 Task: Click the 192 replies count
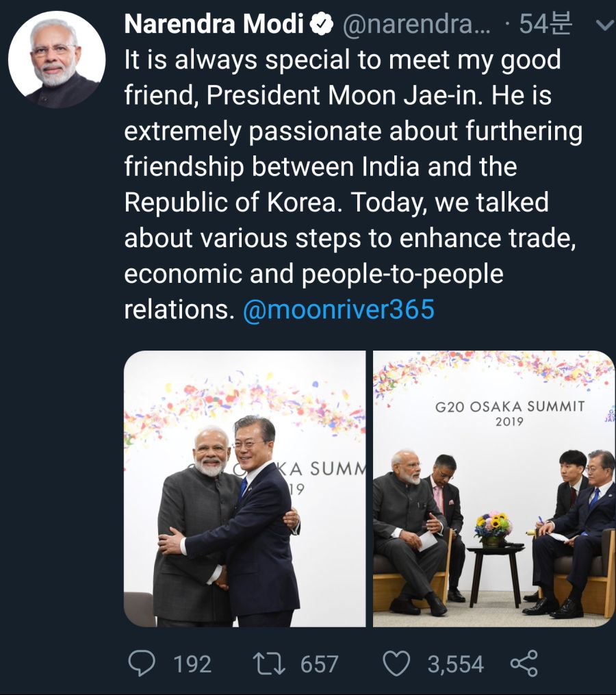click(x=192, y=664)
